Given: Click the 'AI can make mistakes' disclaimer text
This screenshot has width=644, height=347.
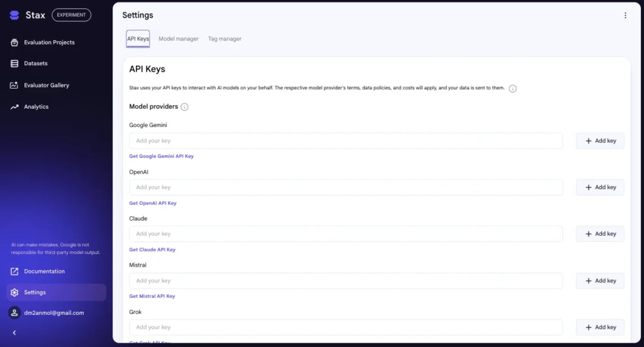Looking at the screenshot, I should (55, 248).
